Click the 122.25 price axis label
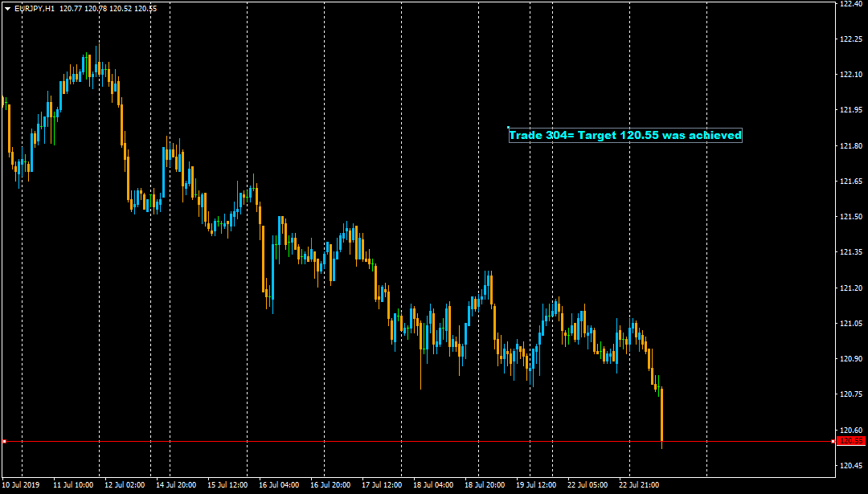The height and width of the screenshot is (494, 868). click(851, 39)
